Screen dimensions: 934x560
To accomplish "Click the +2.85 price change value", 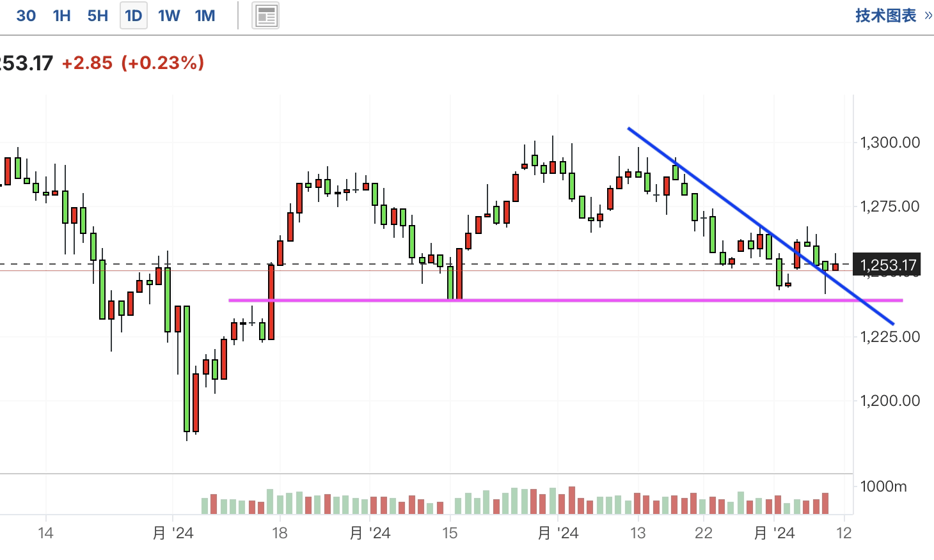I will click(x=87, y=63).
